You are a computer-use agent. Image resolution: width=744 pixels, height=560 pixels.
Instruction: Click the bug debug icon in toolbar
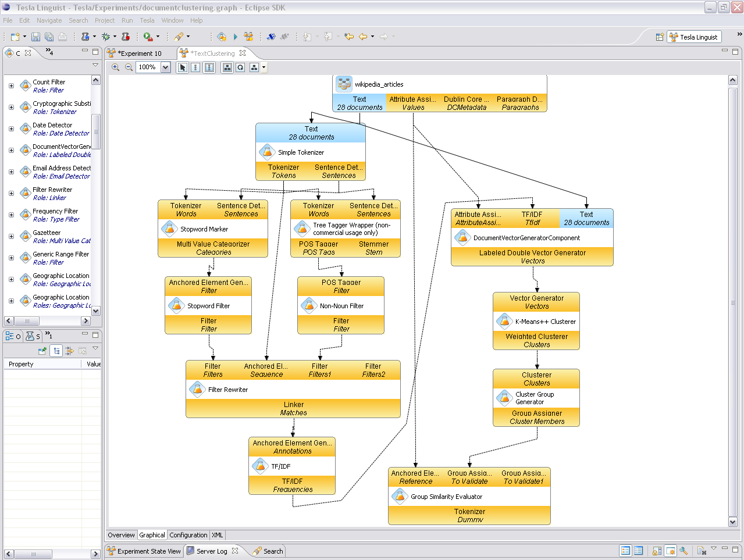(x=106, y=37)
